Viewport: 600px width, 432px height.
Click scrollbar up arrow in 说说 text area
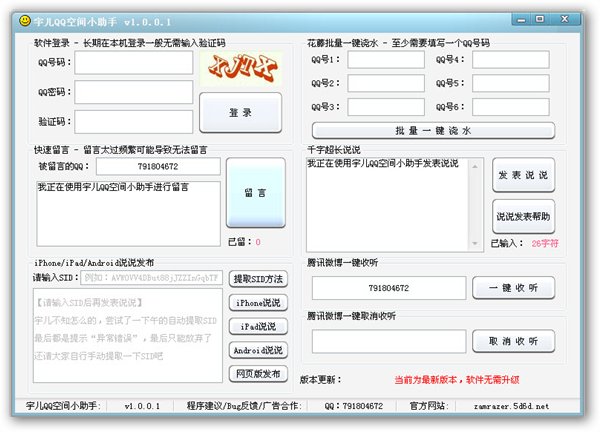(475, 166)
